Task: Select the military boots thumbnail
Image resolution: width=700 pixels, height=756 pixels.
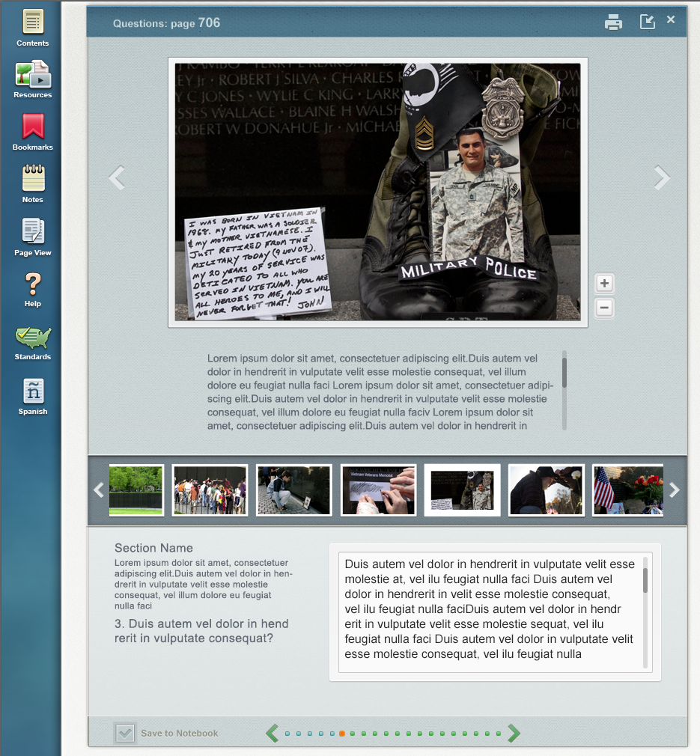Action: 463,490
